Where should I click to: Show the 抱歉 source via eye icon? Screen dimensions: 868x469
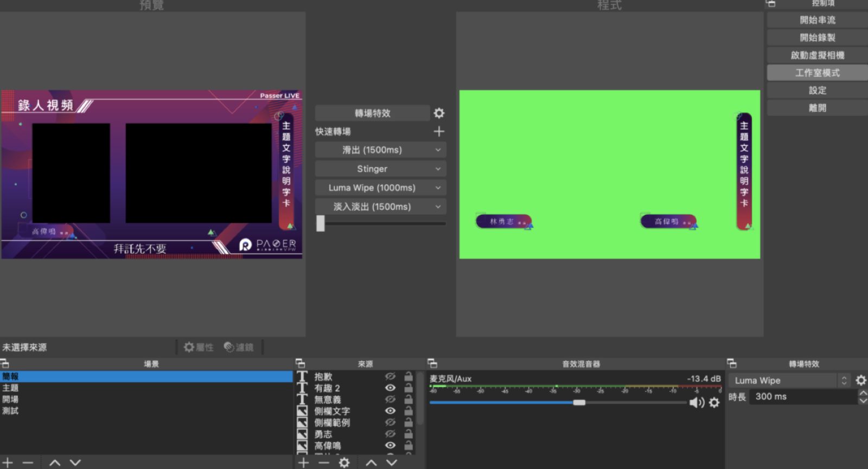tap(390, 376)
